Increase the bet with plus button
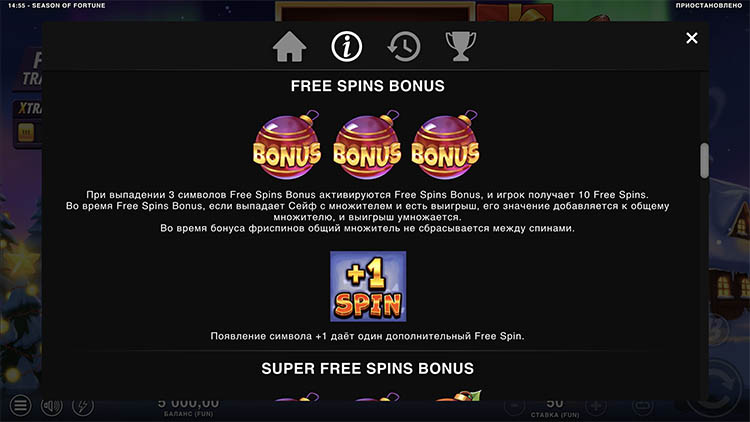 click(596, 407)
